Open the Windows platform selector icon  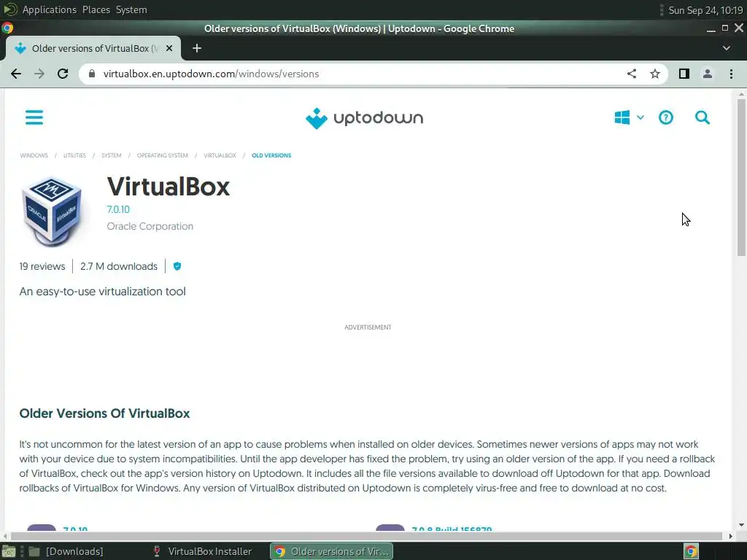pyautogui.click(x=622, y=117)
